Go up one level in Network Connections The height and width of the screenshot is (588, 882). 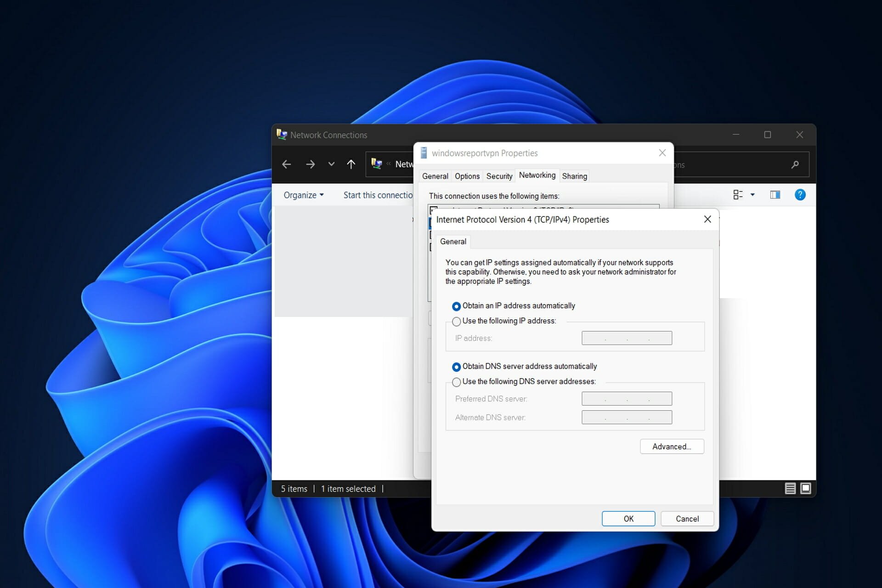click(351, 164)
